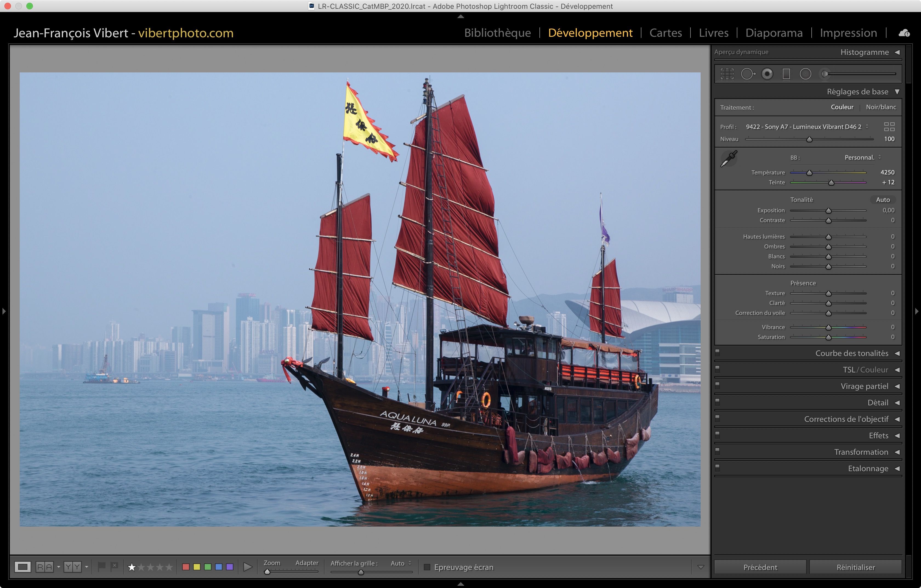
Task: Click the cloud sync status icon
Action: [904, 33]
